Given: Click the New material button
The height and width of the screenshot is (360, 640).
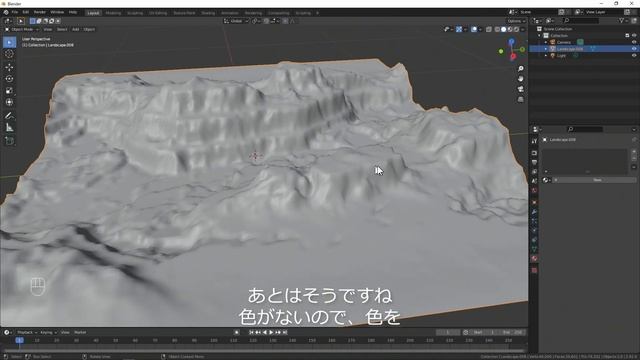Looking at the screenshot, I should pos(598,180).
